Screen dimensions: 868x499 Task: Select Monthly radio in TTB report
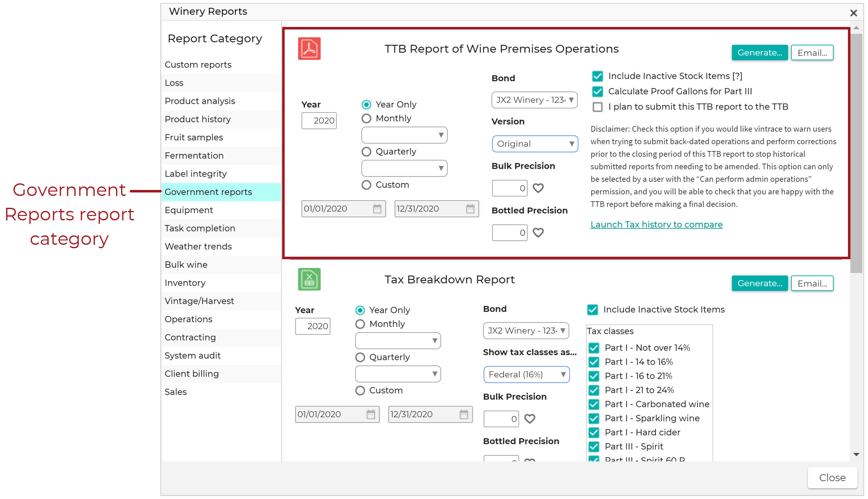click(x=366, y=118)
